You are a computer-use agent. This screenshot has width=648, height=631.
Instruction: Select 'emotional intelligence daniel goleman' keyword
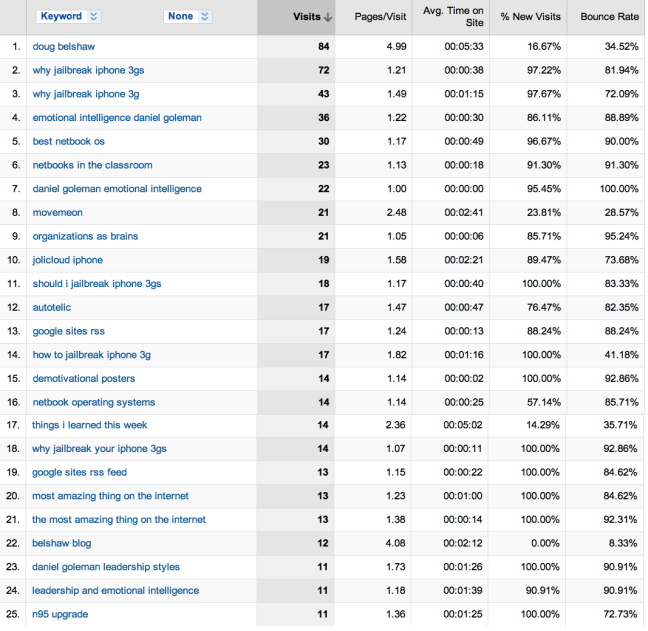(117, 118)
